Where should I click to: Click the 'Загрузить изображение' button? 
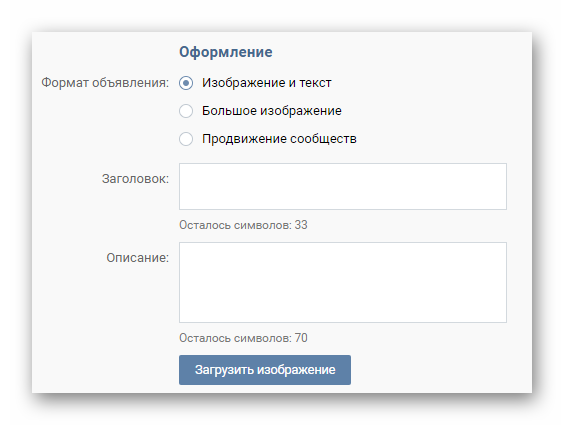click(x=265, y=370)
